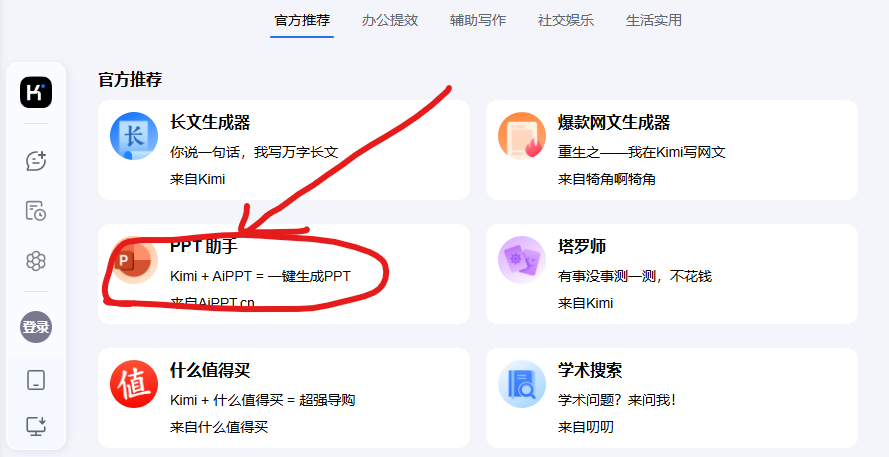Viewport: 889px width, 457px height.
Task: Click text 重生之——我在Kimi写网文
Action: pos(642,152)
